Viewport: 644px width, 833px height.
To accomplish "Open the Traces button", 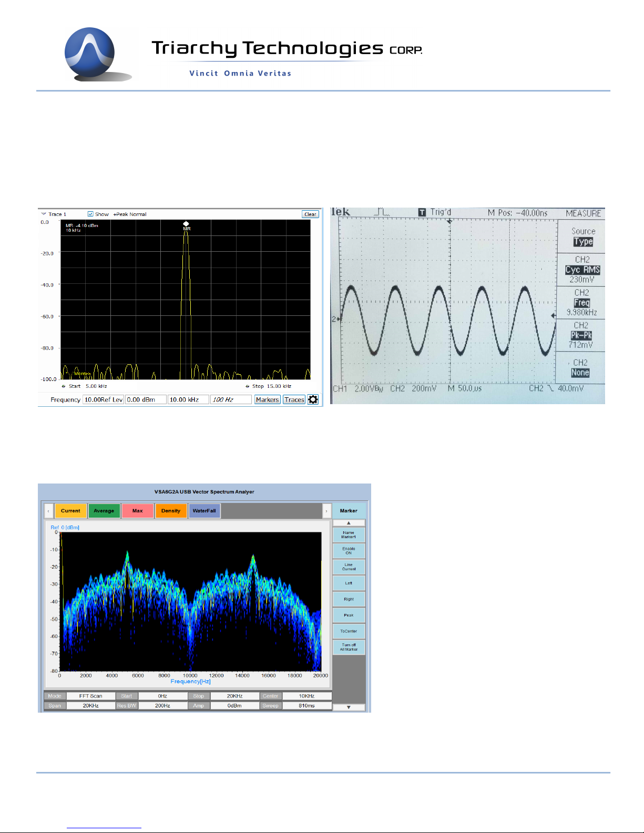I will [x=294, y=399].
